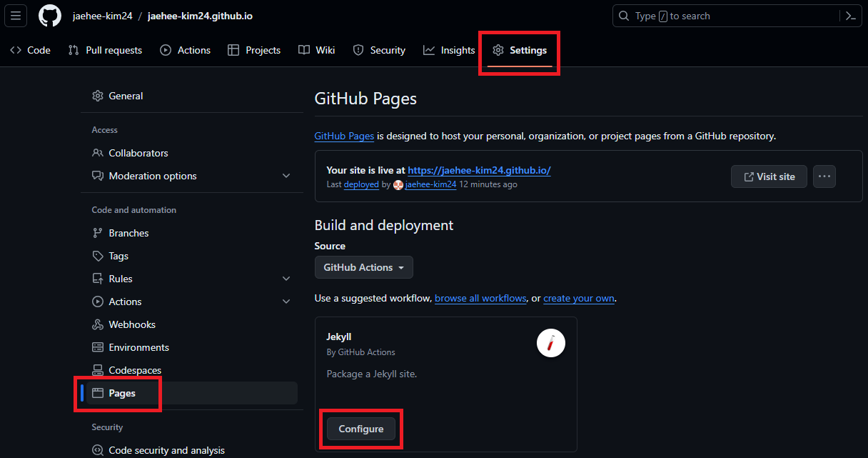
Task: Select Pages in the sidebar
Action: point(192,393)
